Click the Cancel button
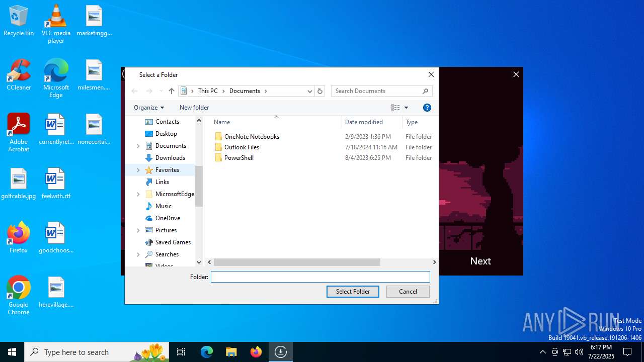The height and width of the screenshot is (362, 644). [x=408, y=292]
